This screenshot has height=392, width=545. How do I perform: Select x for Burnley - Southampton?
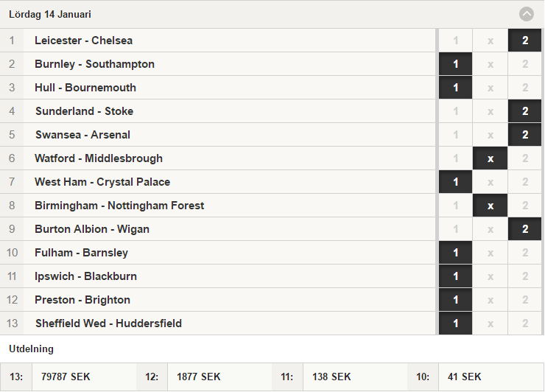pyautogui.click(x=490, y=64)
